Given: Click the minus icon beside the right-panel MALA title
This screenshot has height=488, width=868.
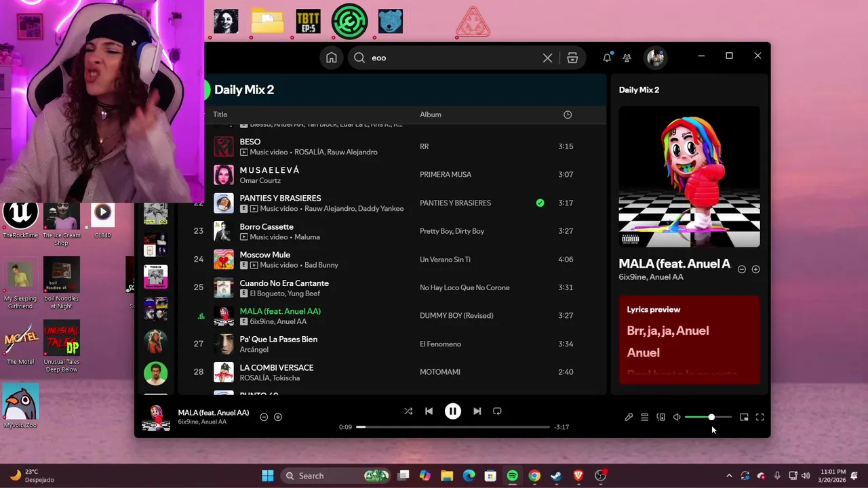Looking at the screenshot, I should [x=741, y=269].
